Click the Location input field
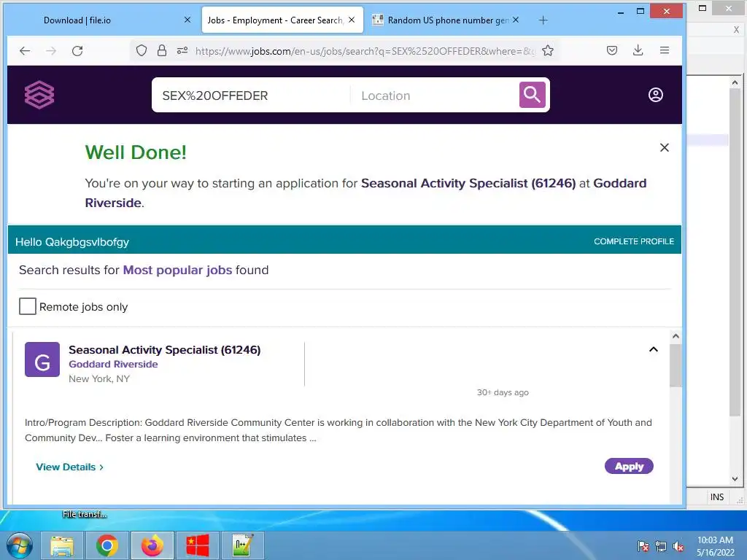The image size is (747, 560). pyautogui.click(x=436, y=96)
